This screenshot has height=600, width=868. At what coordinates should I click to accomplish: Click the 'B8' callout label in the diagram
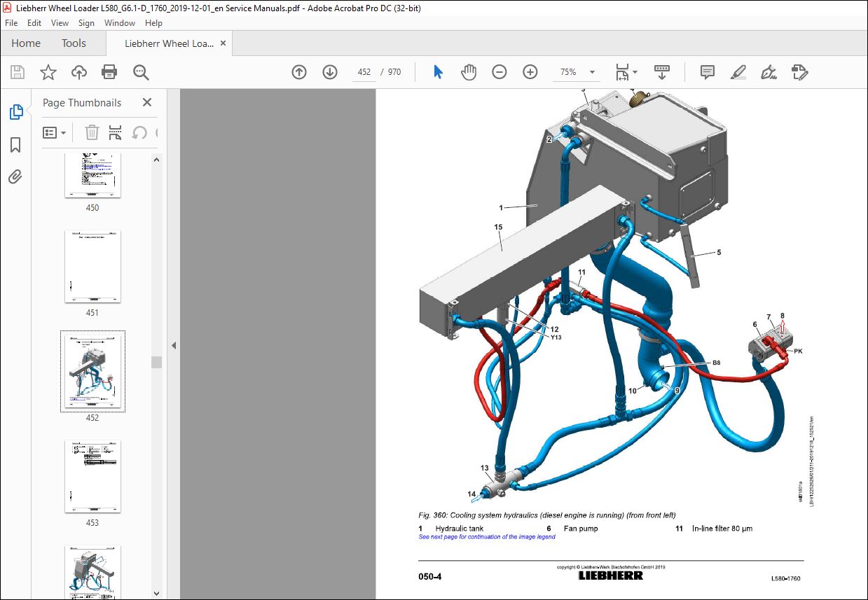point(716,363)
